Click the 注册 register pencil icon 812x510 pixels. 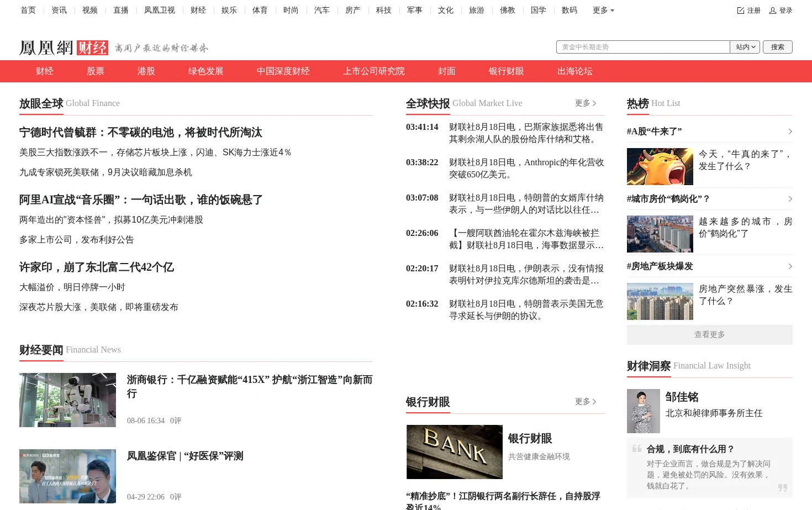741,10
